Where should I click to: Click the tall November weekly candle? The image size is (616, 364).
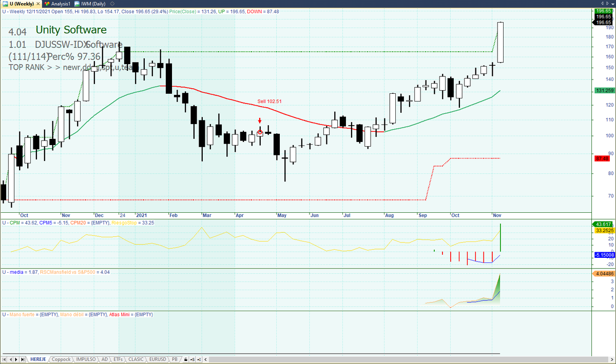click(500, 42)
